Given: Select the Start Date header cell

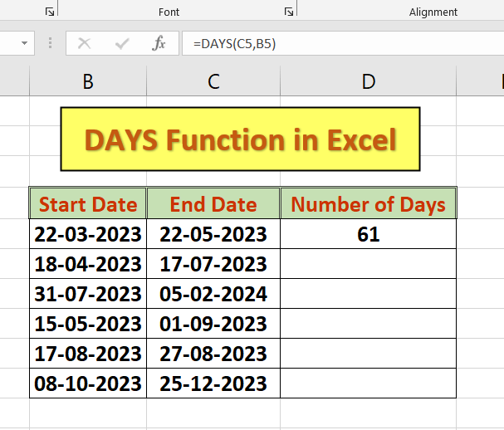Looking at the screenshot, I should coord(88,203).
